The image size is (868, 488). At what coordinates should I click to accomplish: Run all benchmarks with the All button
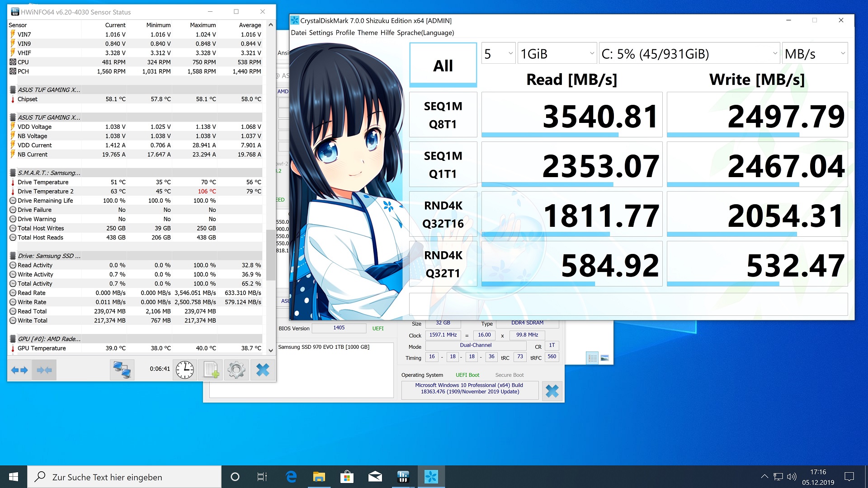[x=443, y=66]
